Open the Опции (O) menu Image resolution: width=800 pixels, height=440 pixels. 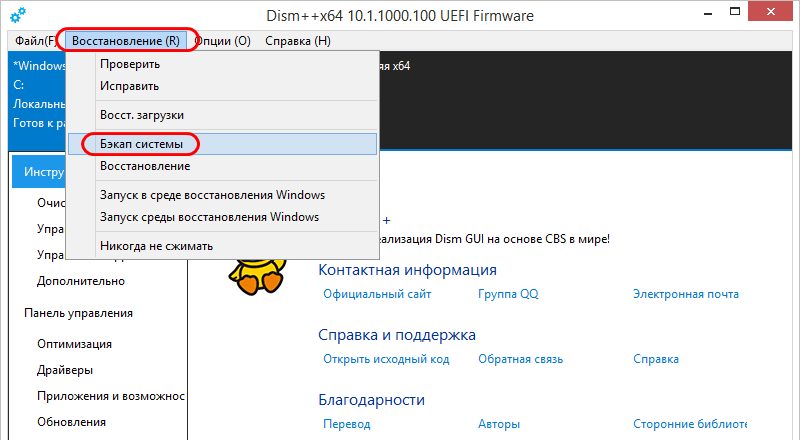click(x=222, y=41)
